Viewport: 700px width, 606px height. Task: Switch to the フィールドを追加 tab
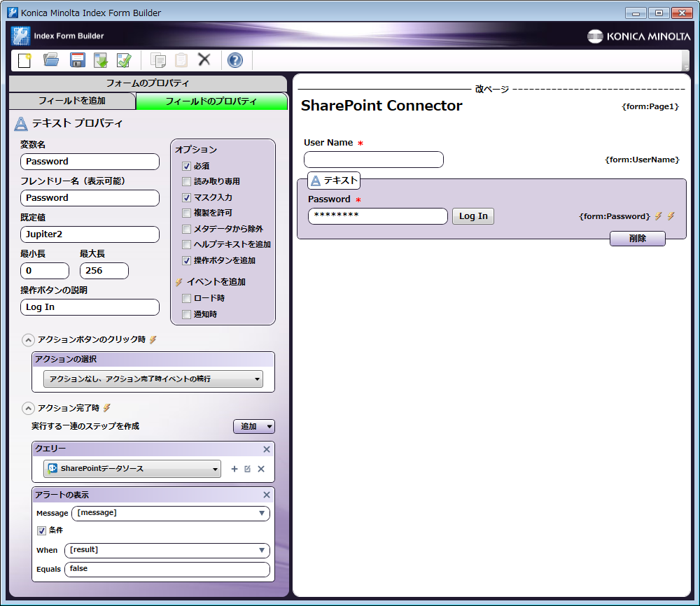72,101
